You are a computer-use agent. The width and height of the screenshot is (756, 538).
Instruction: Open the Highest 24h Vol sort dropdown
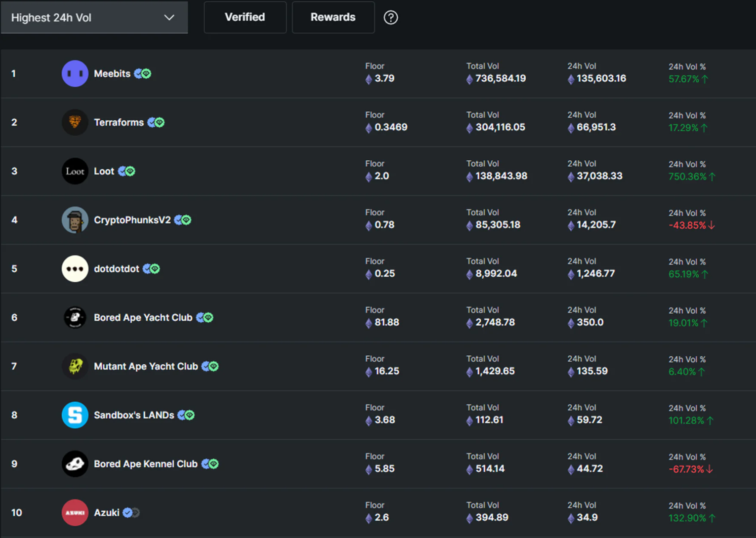pos(94,17)
